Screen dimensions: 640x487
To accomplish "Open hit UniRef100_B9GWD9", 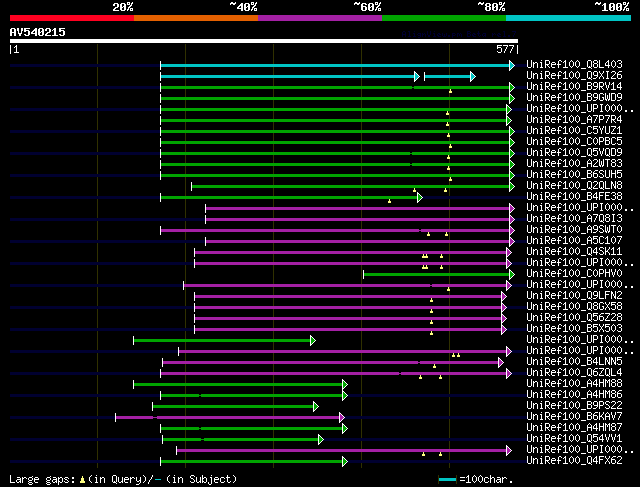I will (574, 98).
